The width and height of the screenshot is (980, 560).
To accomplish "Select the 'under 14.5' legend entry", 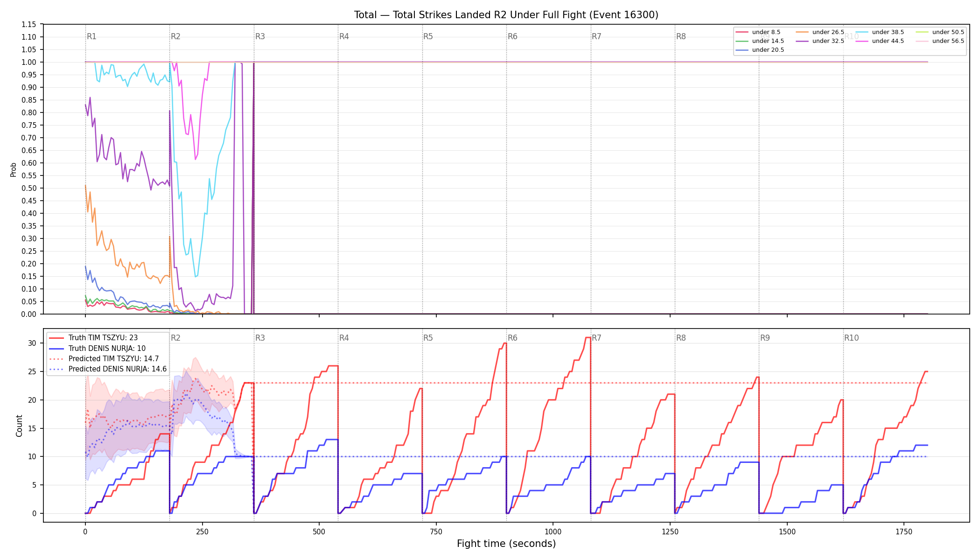I will (760, 41).
